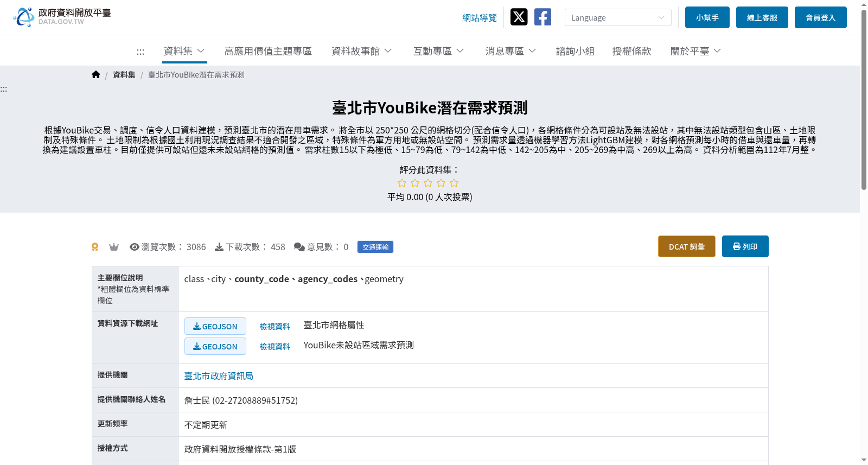Open the 諮詢小組 menu item
The height and width of the screenshot is (465, 868).
click(575, 51)
